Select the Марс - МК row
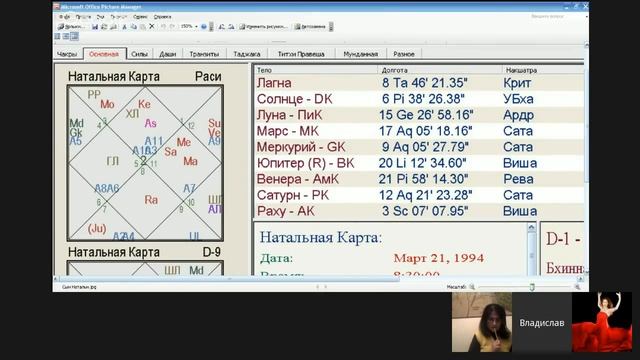Image resolution: width=640 pixels, height=360 pixels. [419, 131]
